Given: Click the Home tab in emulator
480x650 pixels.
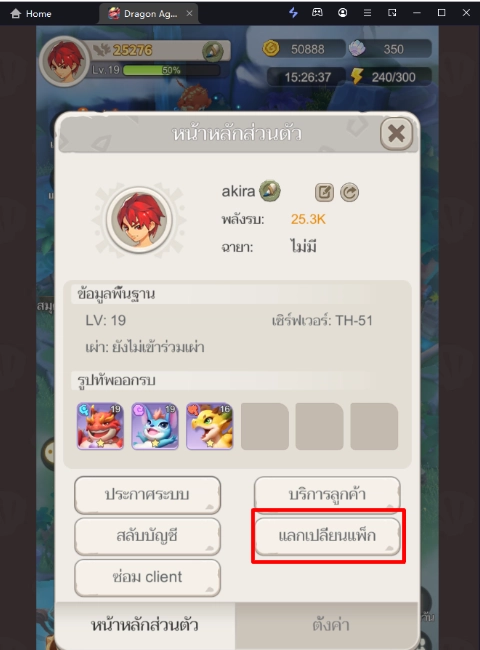Looking at the screenshot, I should click(31, 14).
